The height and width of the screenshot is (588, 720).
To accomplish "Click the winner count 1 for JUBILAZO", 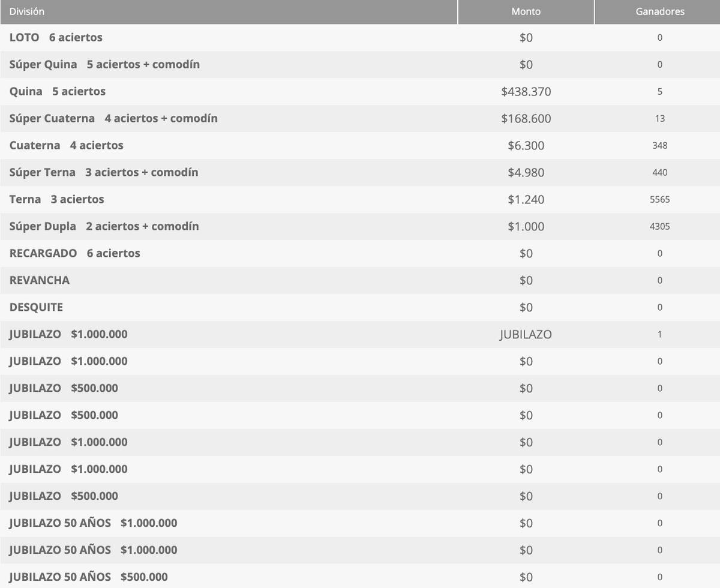I will [660, 334].
